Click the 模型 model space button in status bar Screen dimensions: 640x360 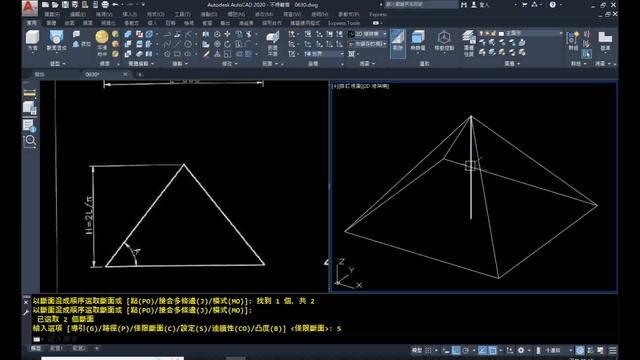(x=417, y=350)
